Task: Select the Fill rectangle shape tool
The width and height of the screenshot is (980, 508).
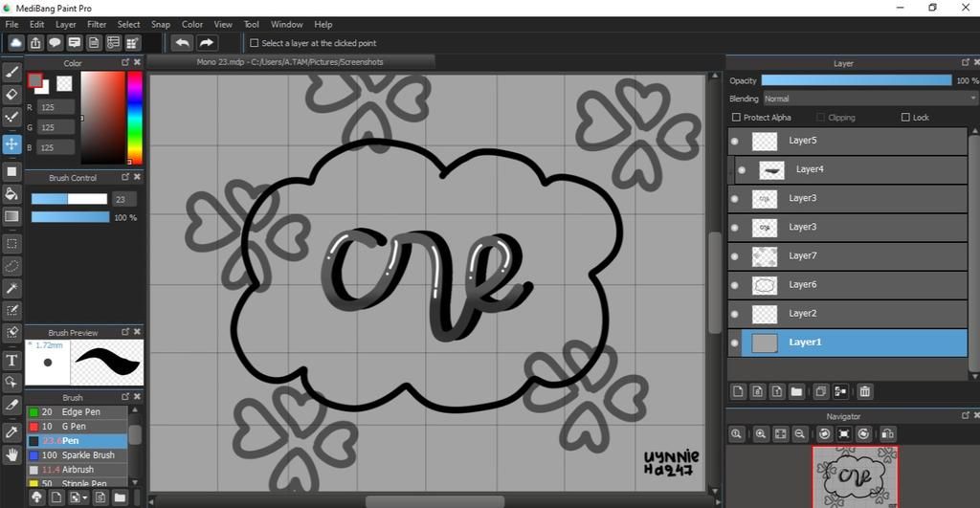Action: pyautogui.click(x=11, y=171)
